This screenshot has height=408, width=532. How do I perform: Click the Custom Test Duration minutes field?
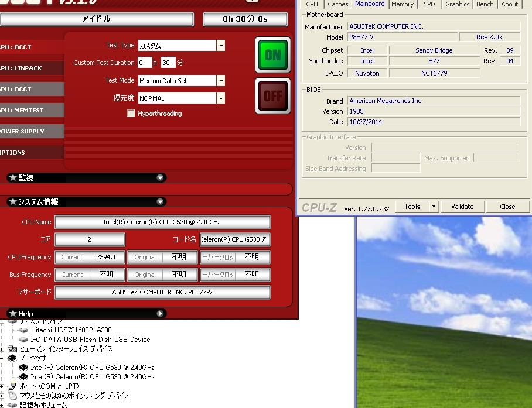click(168, 63)
